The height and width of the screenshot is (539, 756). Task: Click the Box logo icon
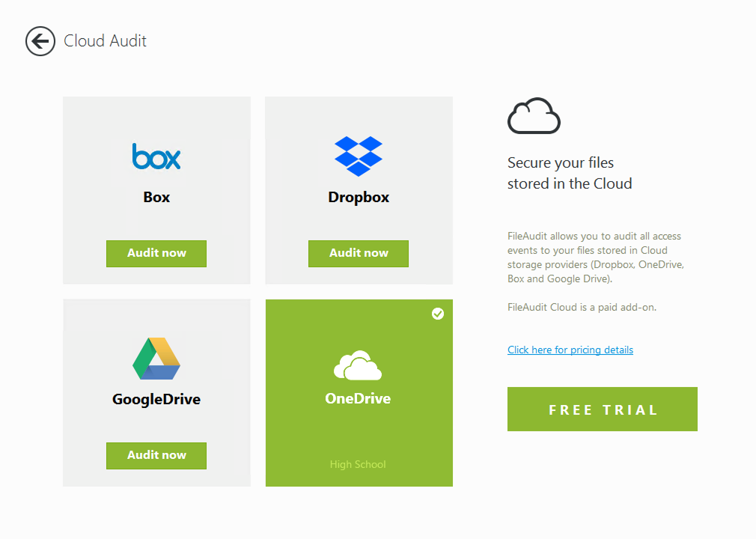click(156, 156)
